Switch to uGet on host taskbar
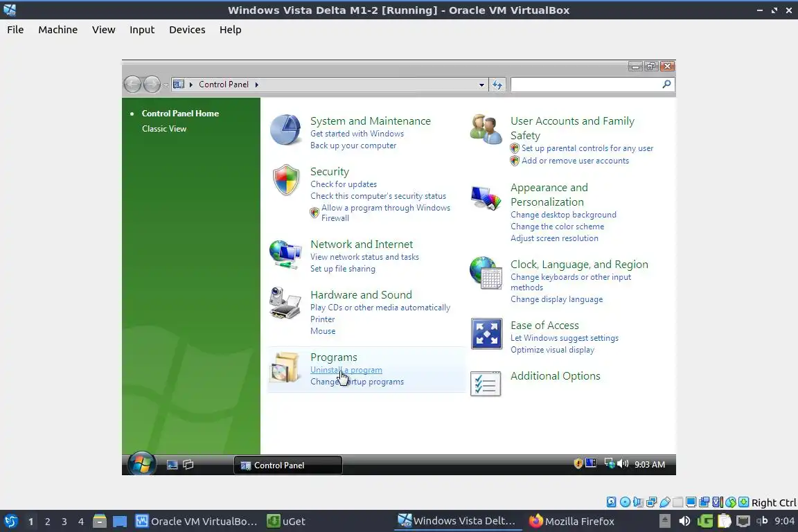Image resolution: width=798 pixels, height=532 pixels. pos(286,522)
